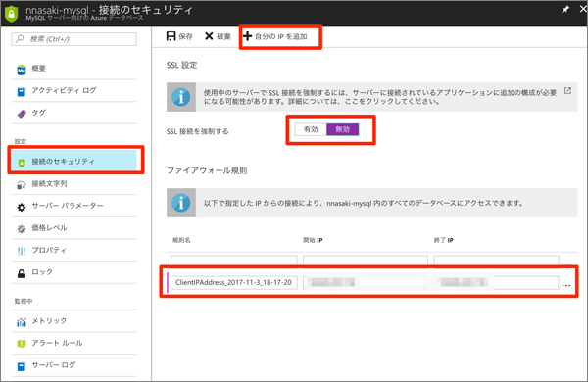This screenshot has width=588, height=382.
Task: Click 自分の IP を追加 button
Action: point(275,36)
